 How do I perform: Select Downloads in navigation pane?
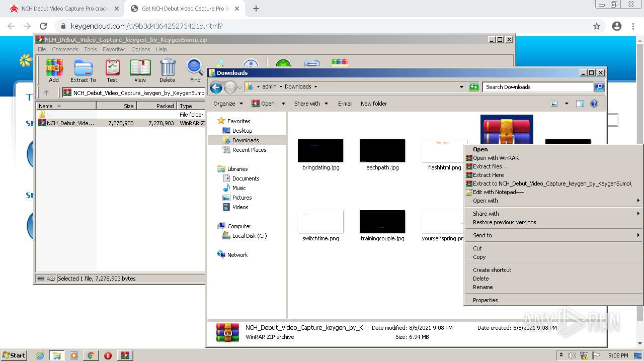[246, 140]
